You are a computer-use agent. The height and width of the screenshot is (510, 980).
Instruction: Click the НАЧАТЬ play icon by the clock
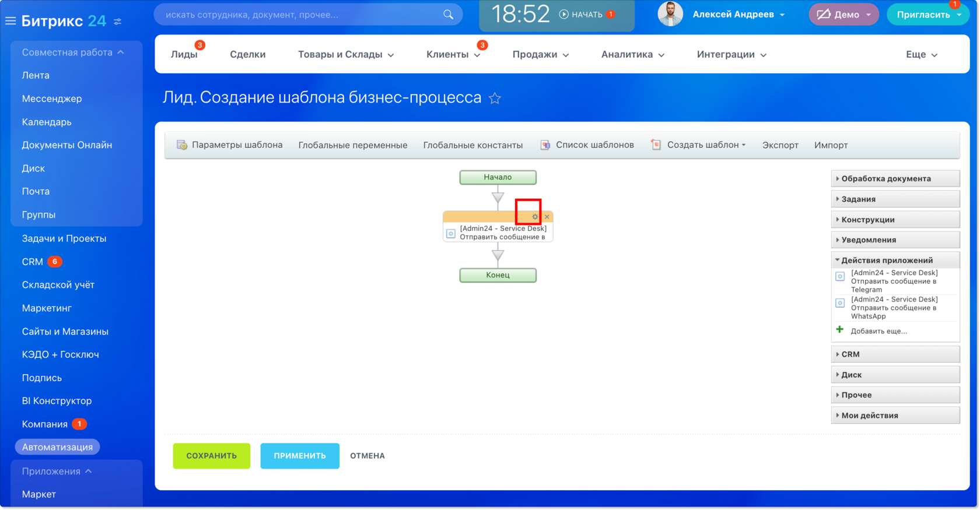pyautogui.click(x=563, y=15)
